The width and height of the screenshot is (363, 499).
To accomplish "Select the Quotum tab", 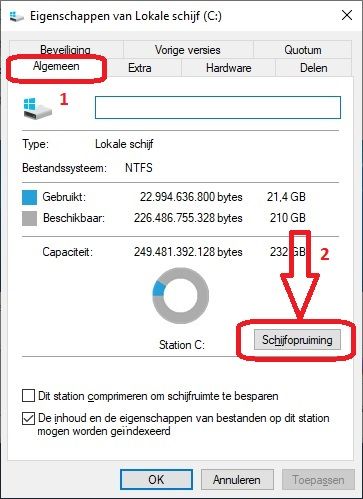I will pyautogui.click(x=303, y=50).
